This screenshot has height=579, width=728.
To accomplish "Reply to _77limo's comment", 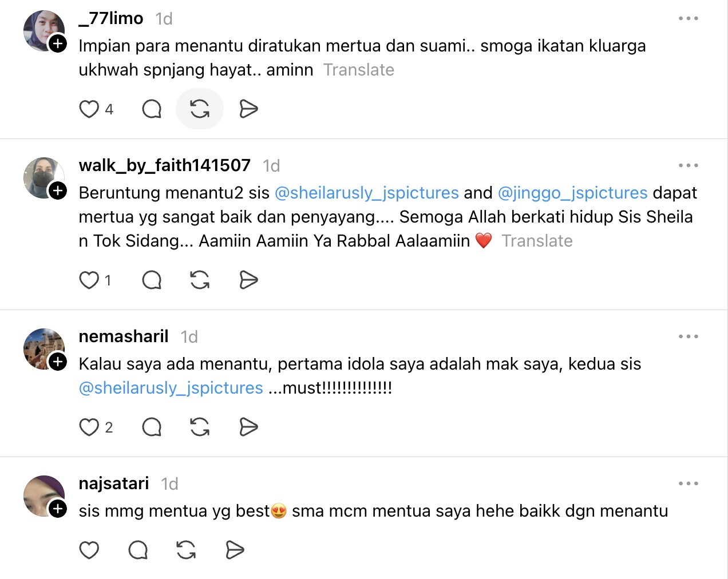I will (152, 109).
